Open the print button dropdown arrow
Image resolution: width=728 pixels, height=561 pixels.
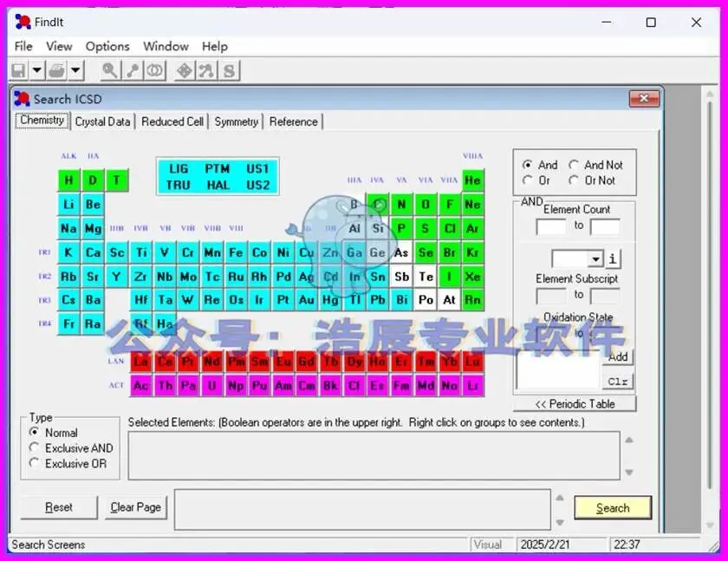tap(75, 70)
